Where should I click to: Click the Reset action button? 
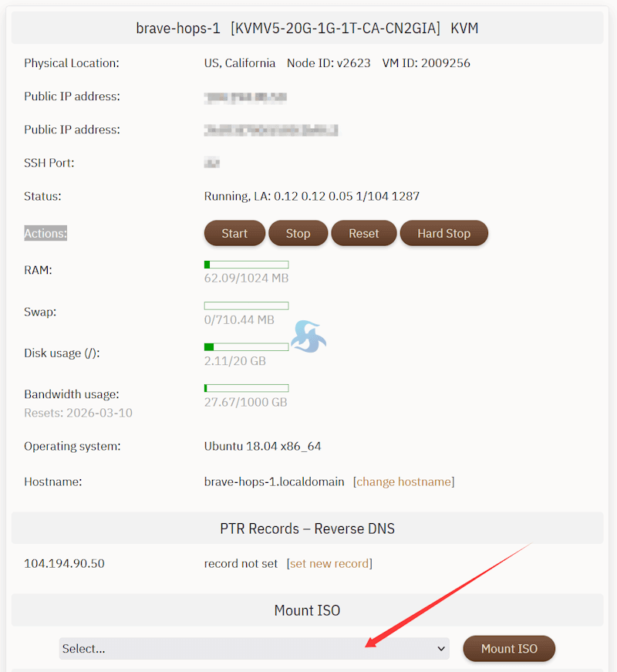[364, 233]
